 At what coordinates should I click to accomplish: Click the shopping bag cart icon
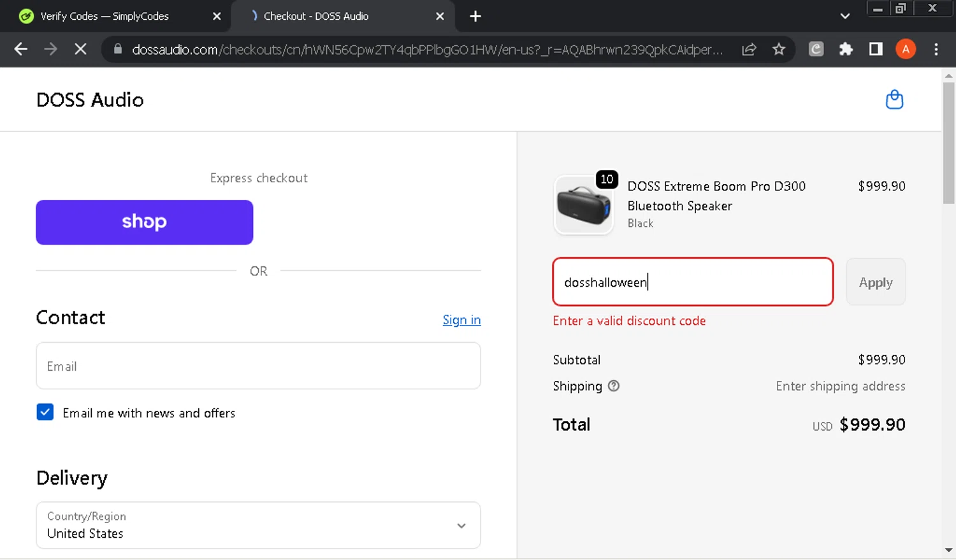894,99
